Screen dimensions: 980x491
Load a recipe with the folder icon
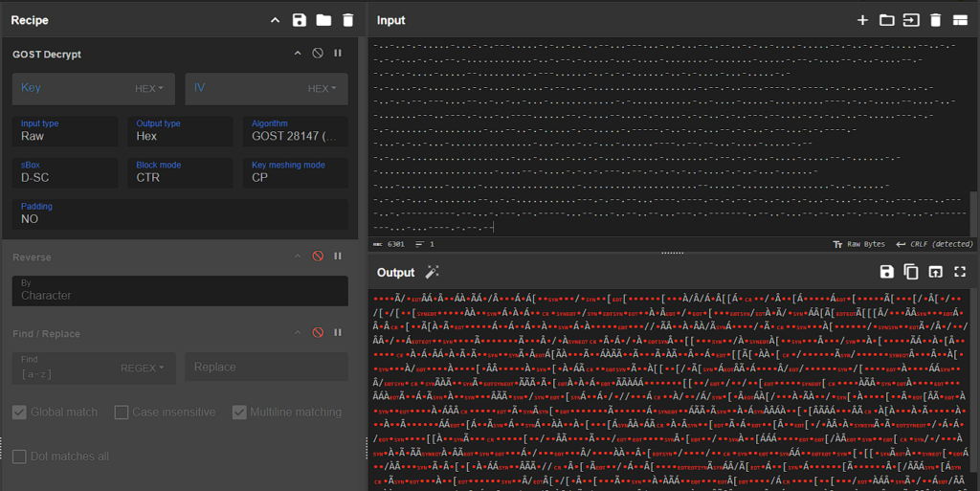323,20
